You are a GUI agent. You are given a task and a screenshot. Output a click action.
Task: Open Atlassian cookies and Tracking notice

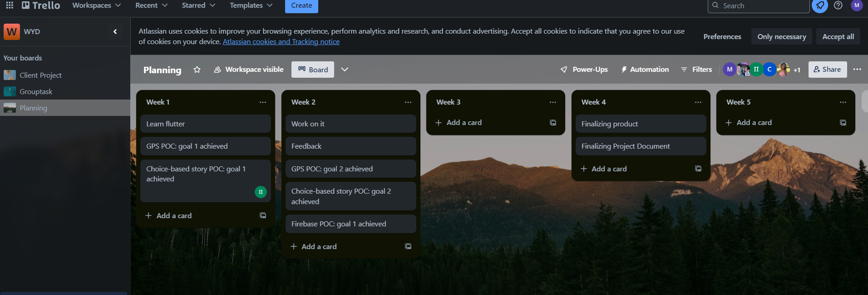click(x=281, y=42)
